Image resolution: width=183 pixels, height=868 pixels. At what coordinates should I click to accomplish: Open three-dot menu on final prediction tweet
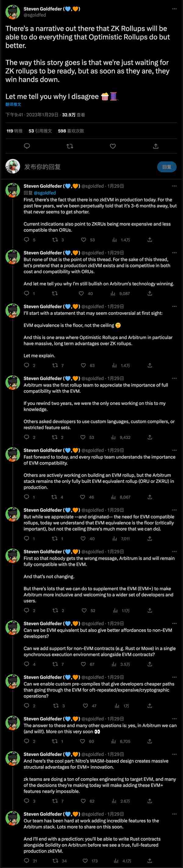pos(174,814)
